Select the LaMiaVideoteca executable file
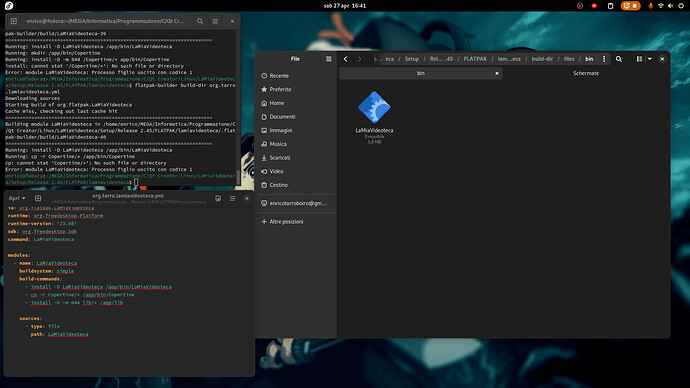This screenshot has width=690, height=388. click(x=374, y=117)
